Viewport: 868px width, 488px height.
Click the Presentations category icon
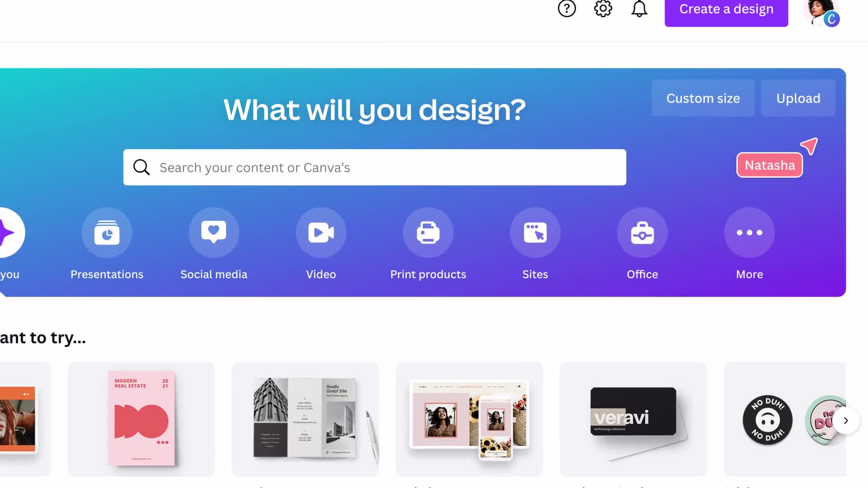tap(107, 232)
